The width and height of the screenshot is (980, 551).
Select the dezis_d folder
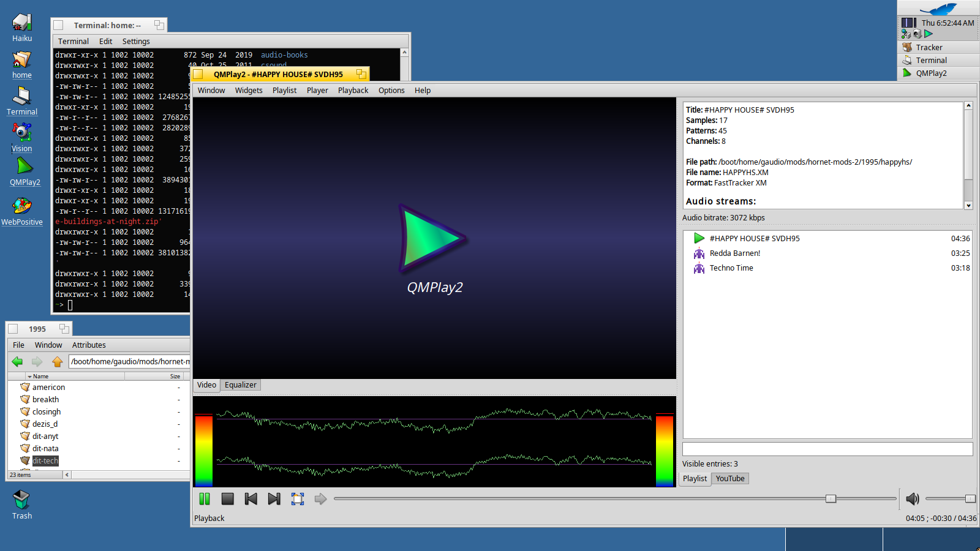pos(45,424)
